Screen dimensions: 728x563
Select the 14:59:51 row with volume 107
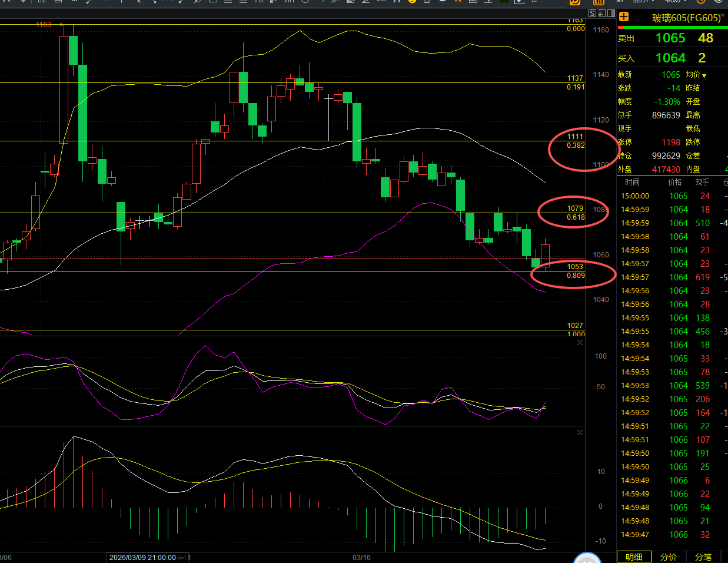pyautogui.click(x=672, y=440)
